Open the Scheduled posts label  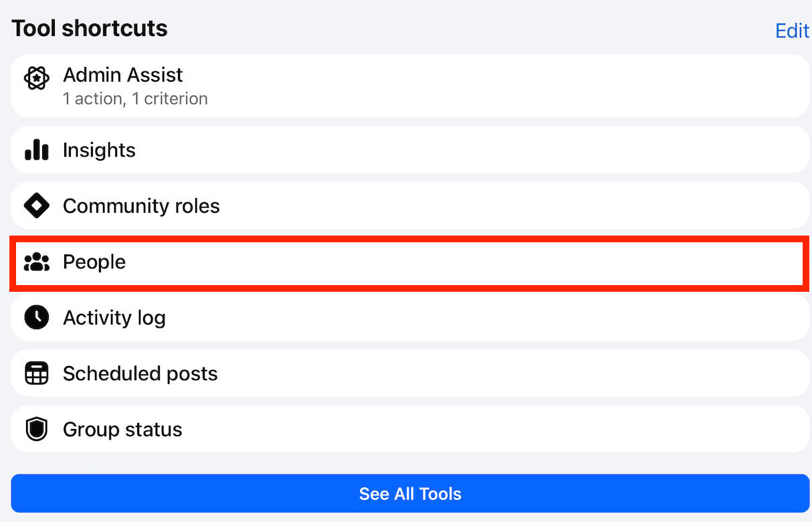[x=140, y=373]
